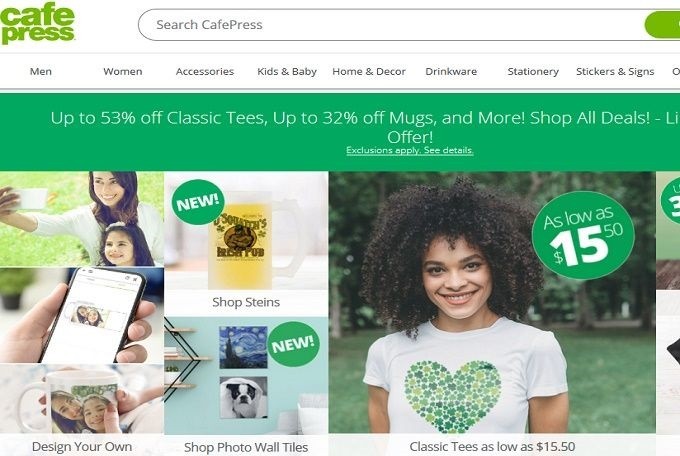Type in the Search CafePress field

[x=390, y=25]
